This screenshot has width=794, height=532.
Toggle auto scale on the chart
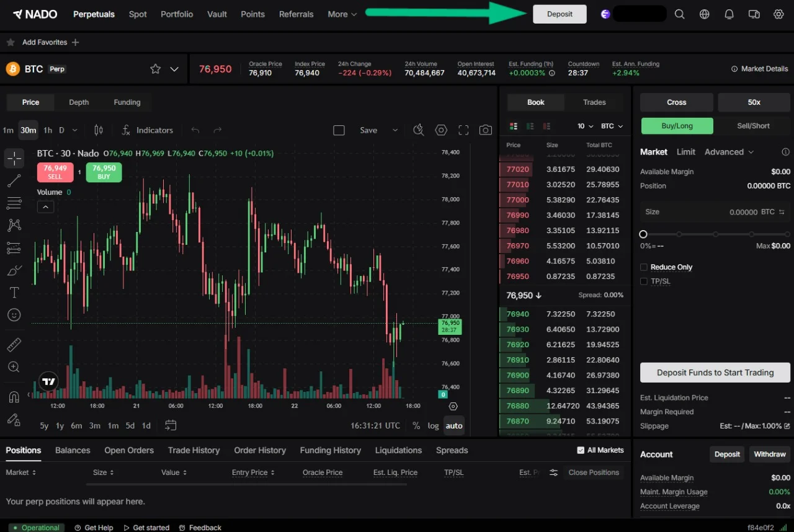[x=454, y=425]
